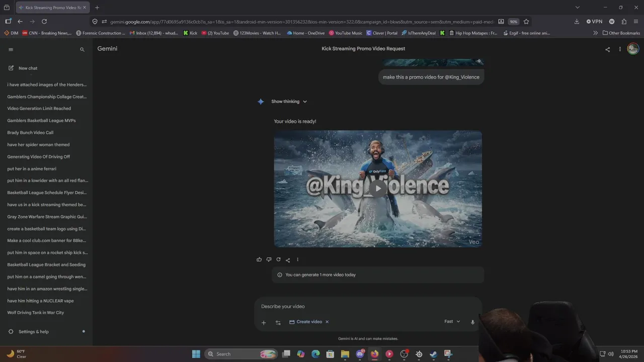Open the Windows Start menu
The width and height of the screenshot is (644, 362).
(x=196, y=354)
